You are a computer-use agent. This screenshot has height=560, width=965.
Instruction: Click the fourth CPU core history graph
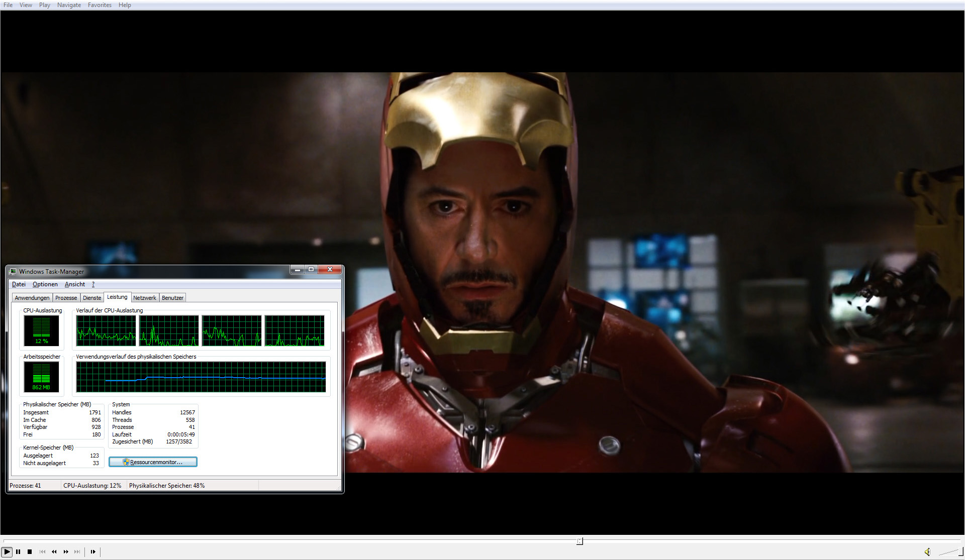[295, 330]
